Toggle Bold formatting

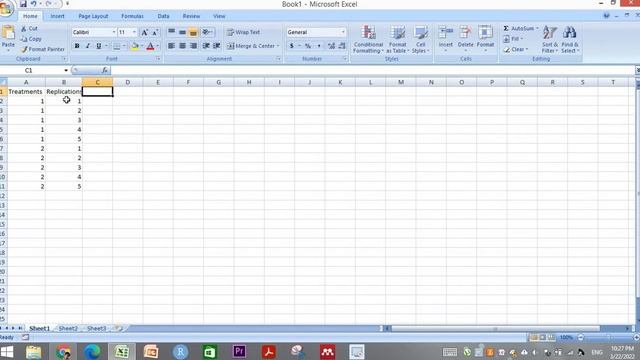[77, 46]
